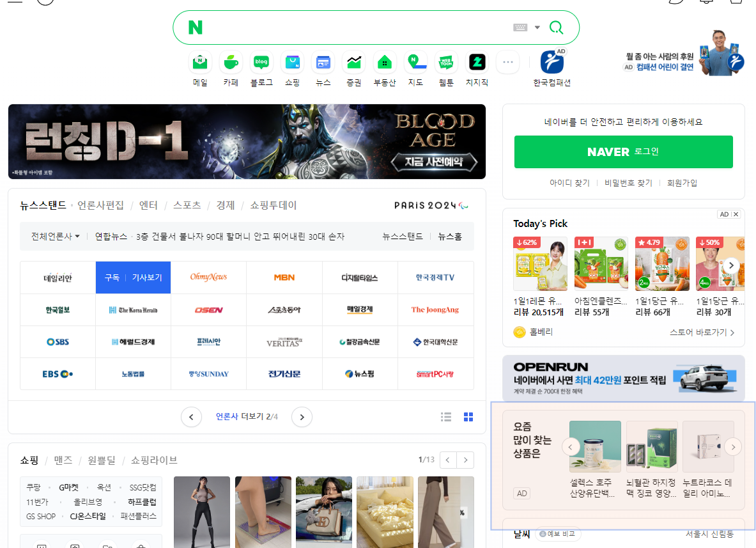
Task: Show next shopping page arrow
Action: click(x=465, y=460)
